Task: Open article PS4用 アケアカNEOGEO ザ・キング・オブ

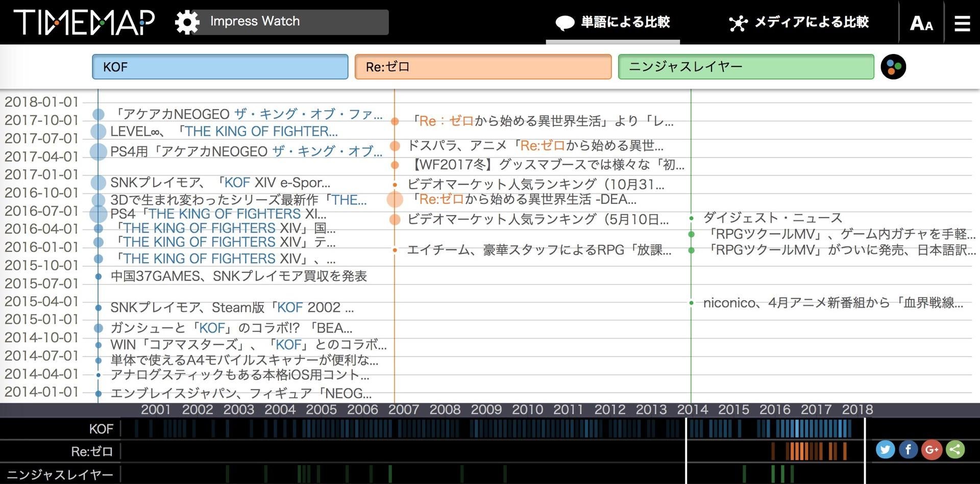Action: tap(247, 151)
